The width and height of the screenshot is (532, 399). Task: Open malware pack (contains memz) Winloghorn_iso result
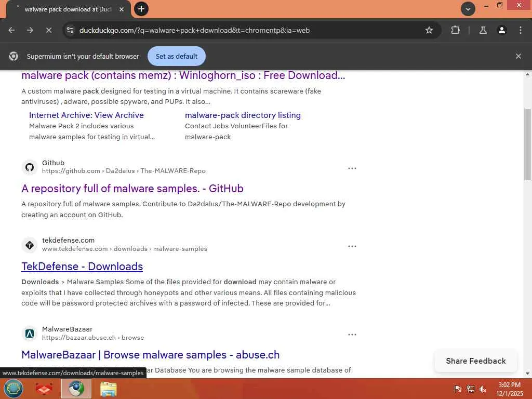183,75
